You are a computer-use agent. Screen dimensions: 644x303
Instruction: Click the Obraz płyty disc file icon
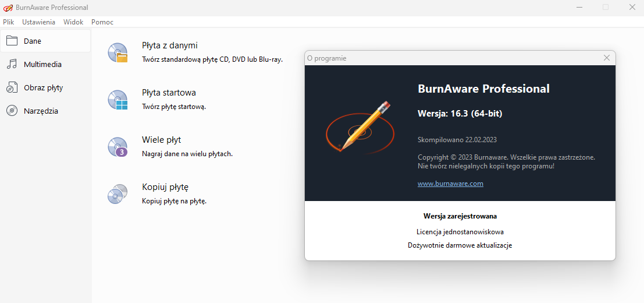tap(12, 87)
